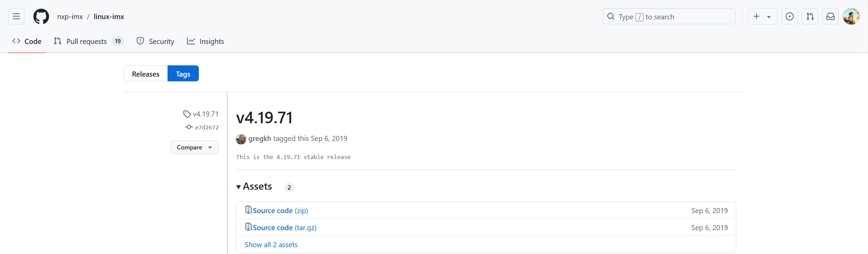Switch to the Releases tab
Image resolution: width=868 pixels, height=254 pixels.
click(x=145, y=74)
